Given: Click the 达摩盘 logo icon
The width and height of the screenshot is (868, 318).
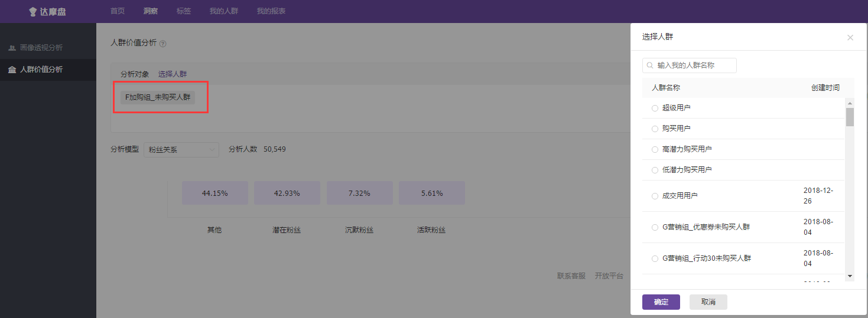Looking at the screenshot, I should (x=33, y=12).
